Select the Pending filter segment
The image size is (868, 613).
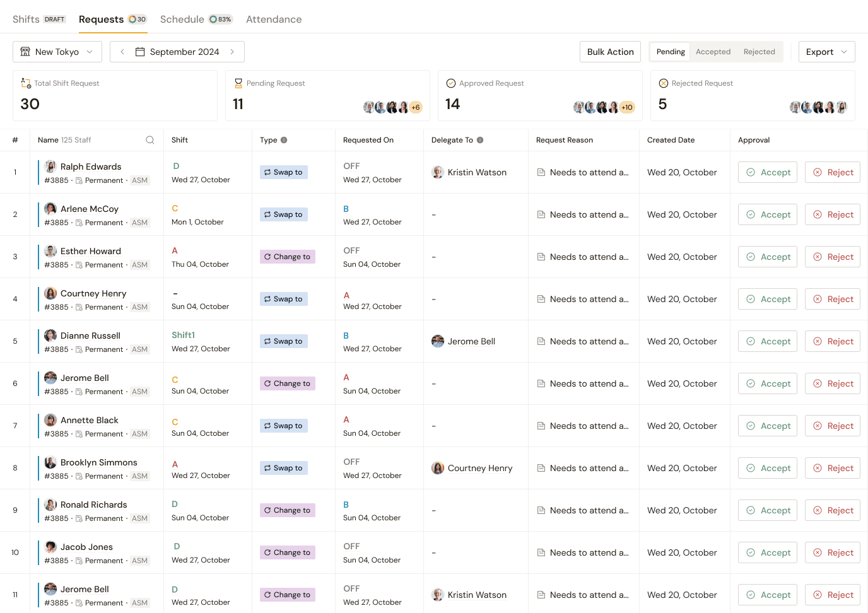coord(670,52)
